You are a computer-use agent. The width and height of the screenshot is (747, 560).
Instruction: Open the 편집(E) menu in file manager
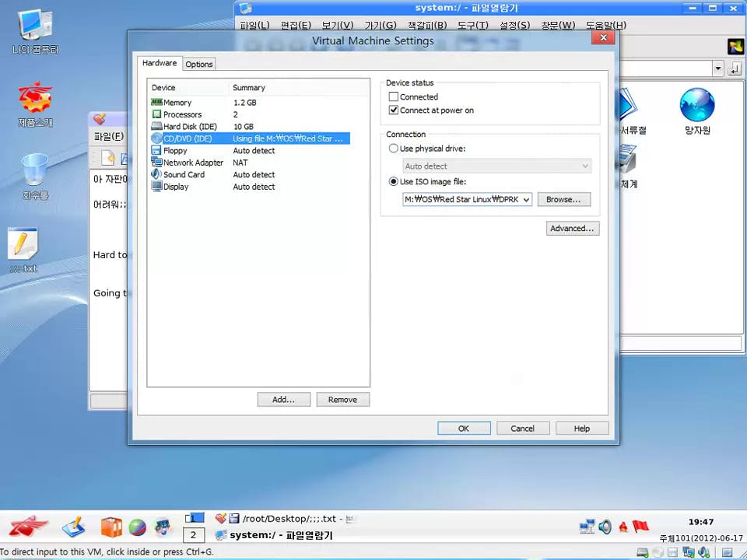point(296,25)
